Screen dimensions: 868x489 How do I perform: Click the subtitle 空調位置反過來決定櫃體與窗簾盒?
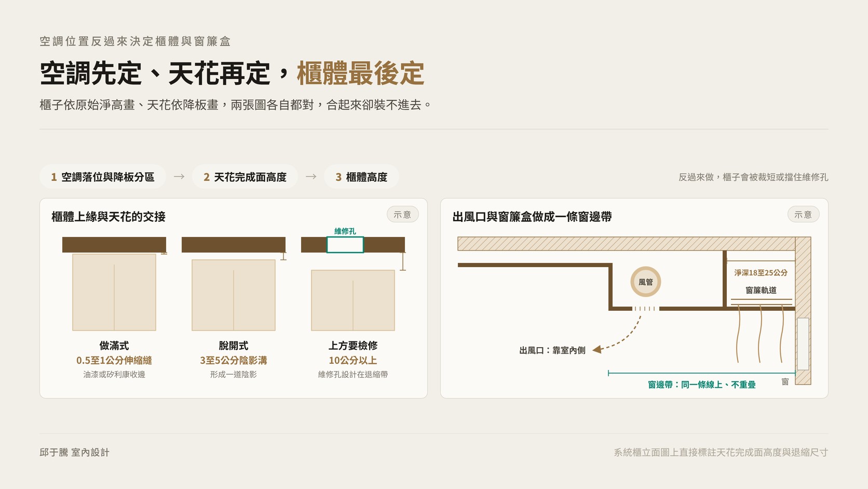tap(135, 41)
